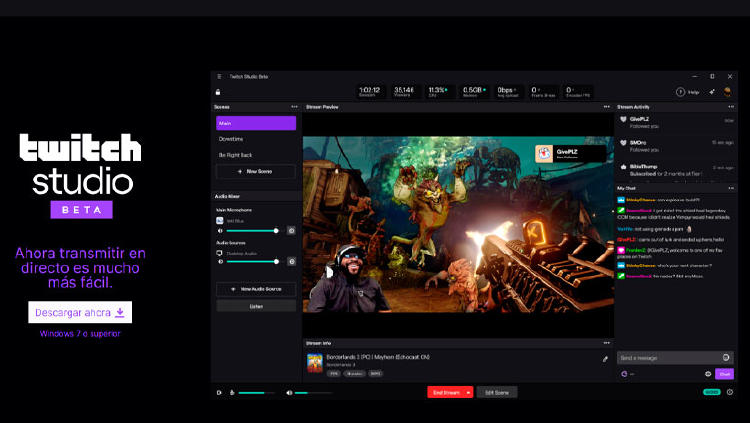Click the purple Chat send button
The width and height of the screenshot is (750, 423).
724,374
